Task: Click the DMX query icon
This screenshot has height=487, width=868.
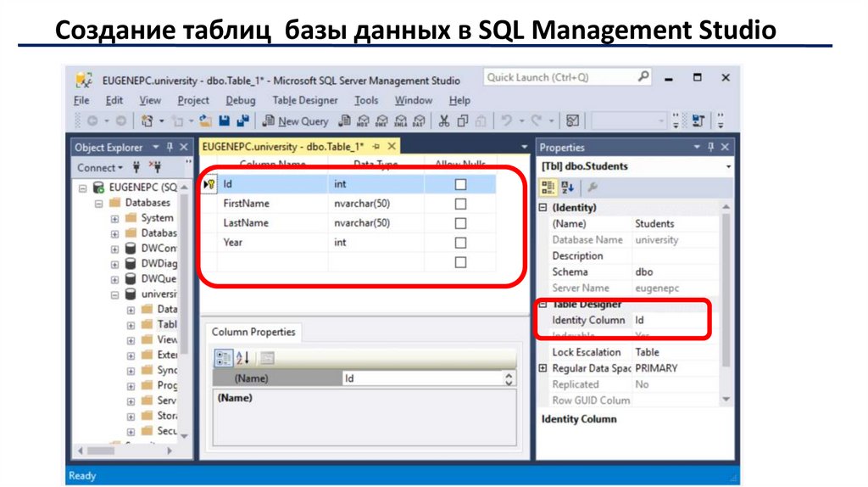Action: [x=382, y=120]
